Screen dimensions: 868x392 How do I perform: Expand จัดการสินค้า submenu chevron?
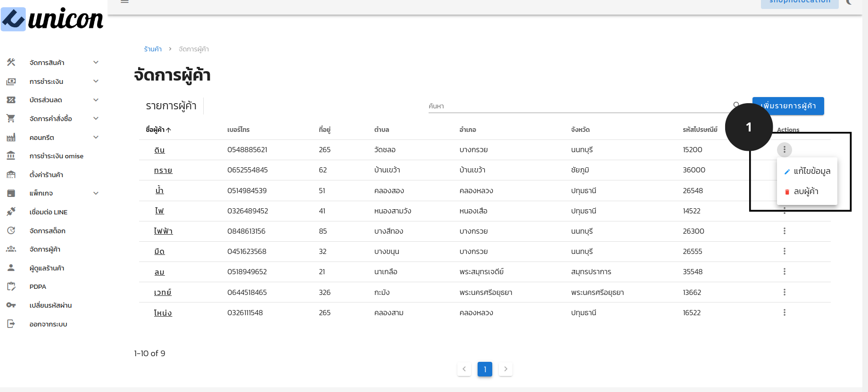pos(96,62)
